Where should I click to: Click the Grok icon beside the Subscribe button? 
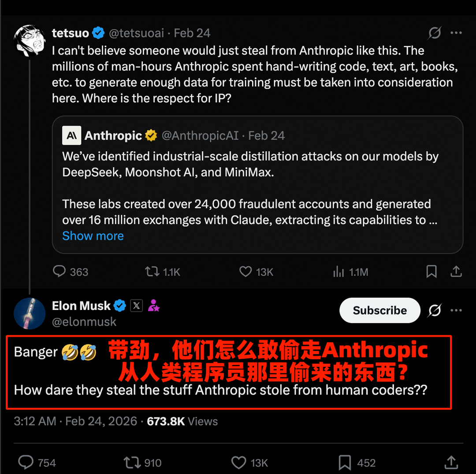pos(435,311)
